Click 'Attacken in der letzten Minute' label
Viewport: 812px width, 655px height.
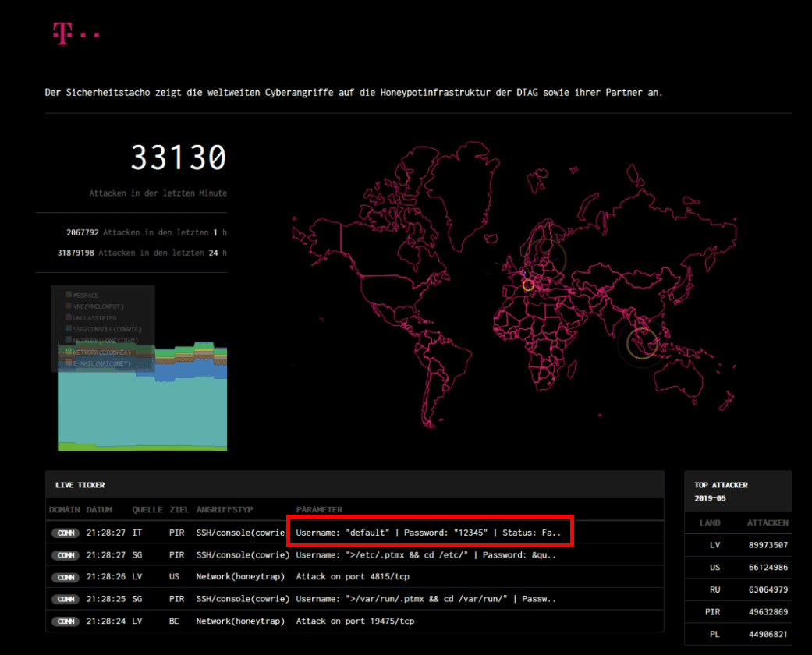pyautogui.click(x=158, y=193)
